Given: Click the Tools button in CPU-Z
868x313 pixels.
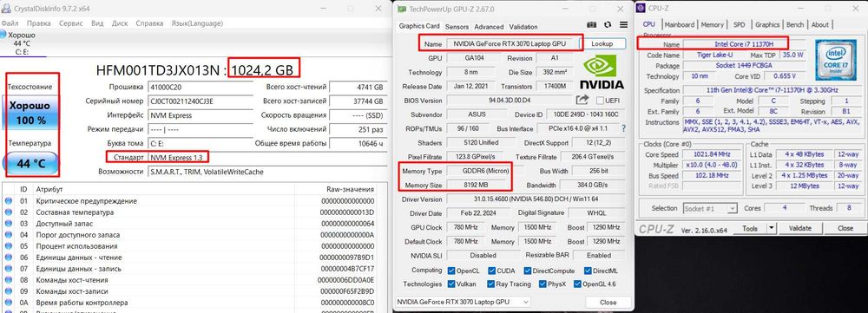Looking at the screenshot, I should click(x=750, y=228).
